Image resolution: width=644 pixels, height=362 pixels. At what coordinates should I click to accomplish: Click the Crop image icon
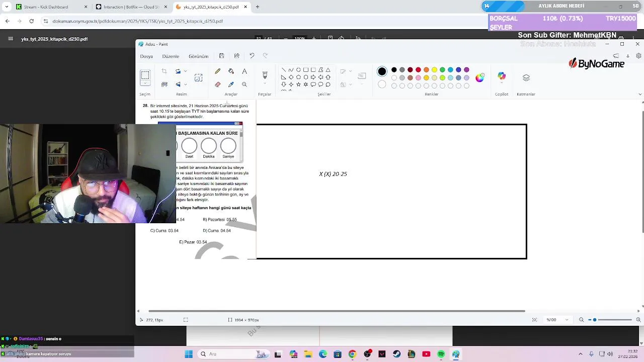pyautogui.click(x=164, y=71)
